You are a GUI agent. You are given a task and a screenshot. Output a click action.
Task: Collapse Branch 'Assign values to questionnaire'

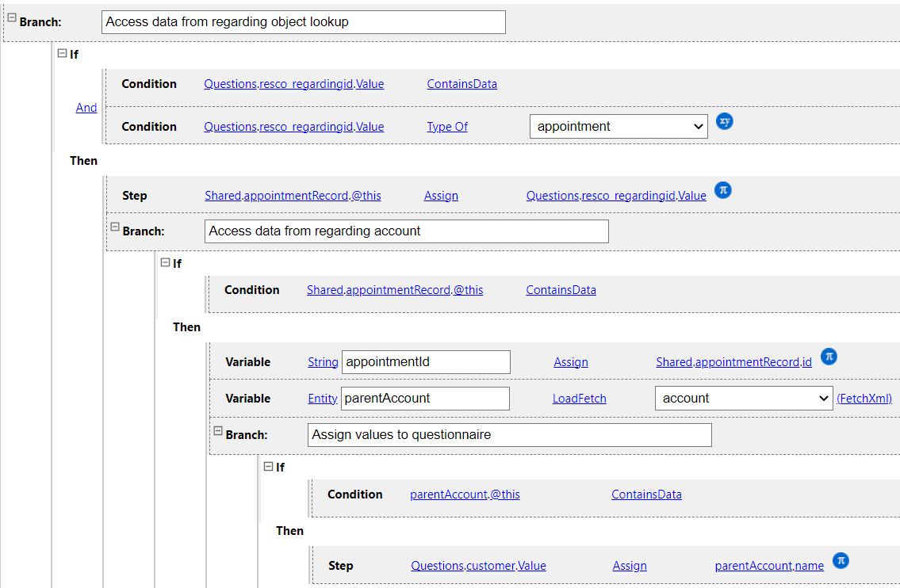pos(218,431)
